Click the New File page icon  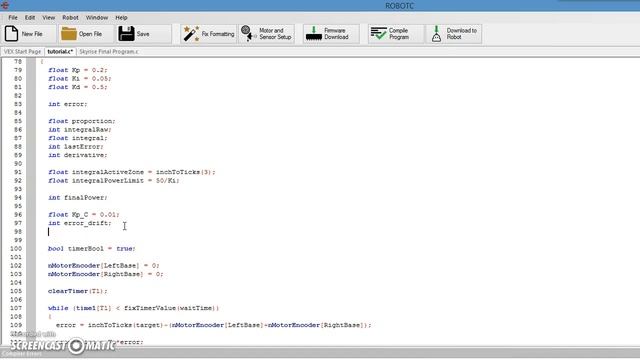pos(11,33)
